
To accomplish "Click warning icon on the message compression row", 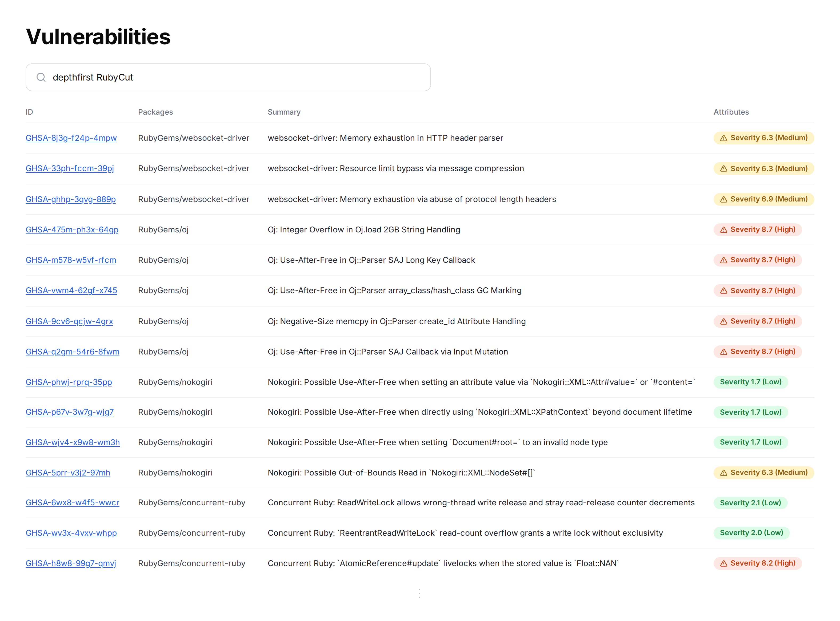I will (723, 169).
